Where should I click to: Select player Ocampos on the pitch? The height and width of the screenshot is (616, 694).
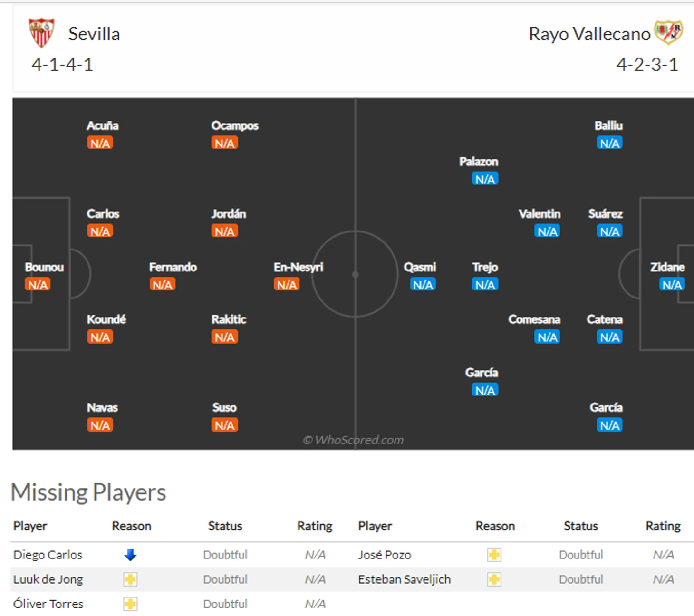[235, 126]
